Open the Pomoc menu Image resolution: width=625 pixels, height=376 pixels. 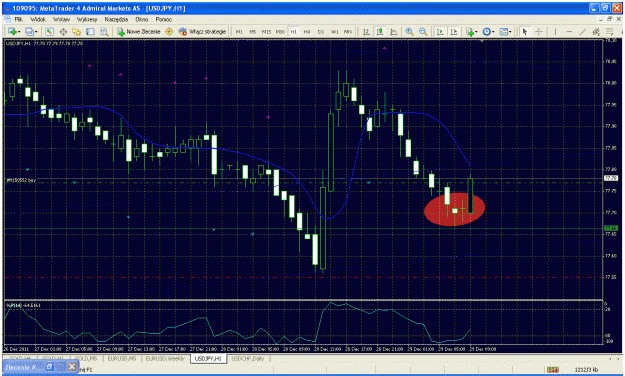tap(164, 19)
